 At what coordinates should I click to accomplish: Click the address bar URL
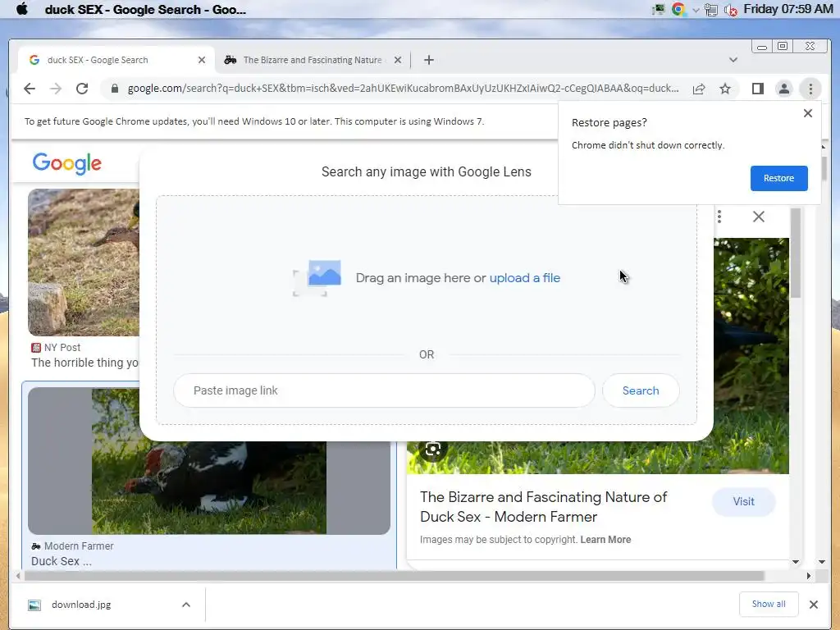[x=403, y=89]
